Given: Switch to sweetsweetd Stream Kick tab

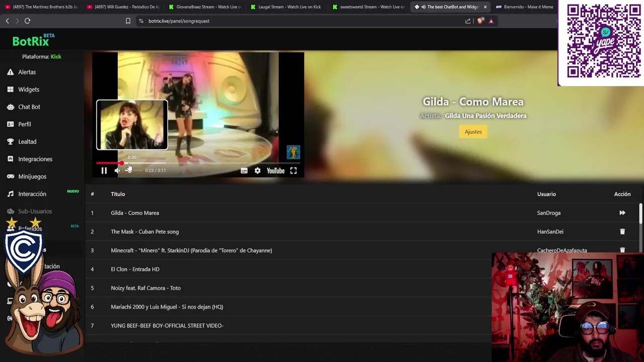Looking at the screenshot, I should [x=369, y=7].
